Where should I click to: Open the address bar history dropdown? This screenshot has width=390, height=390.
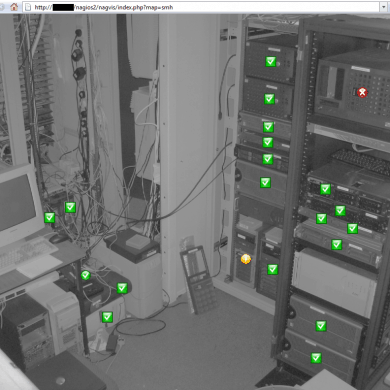pyautogui.click(x=384, y=7)
